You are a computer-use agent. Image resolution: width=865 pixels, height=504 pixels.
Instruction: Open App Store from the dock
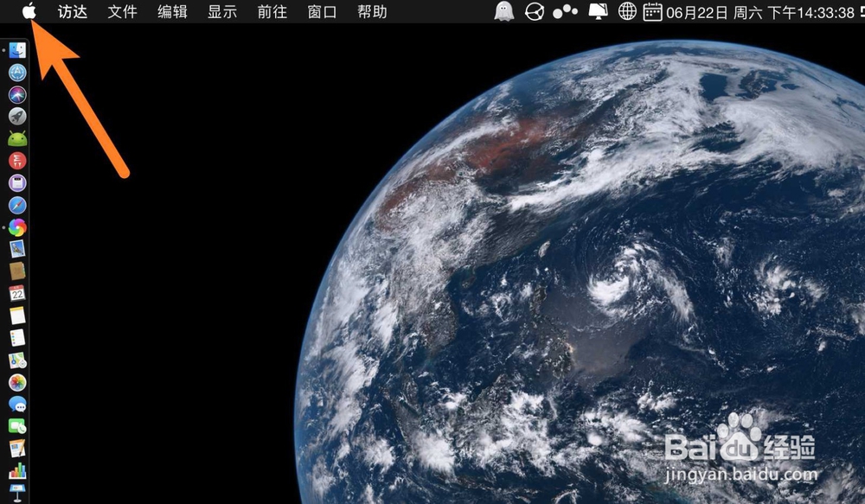point(17,73)
